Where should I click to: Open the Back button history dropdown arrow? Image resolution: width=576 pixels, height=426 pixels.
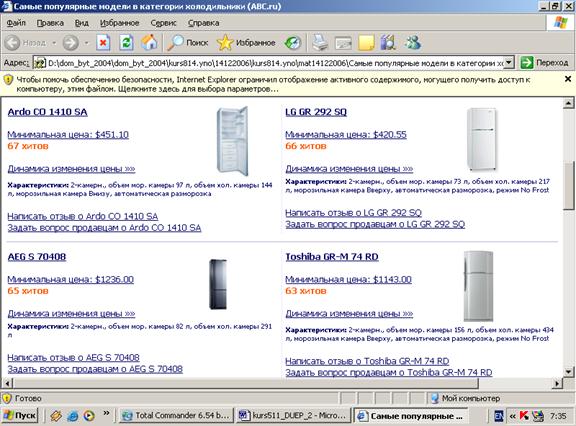tap(54, 43)
